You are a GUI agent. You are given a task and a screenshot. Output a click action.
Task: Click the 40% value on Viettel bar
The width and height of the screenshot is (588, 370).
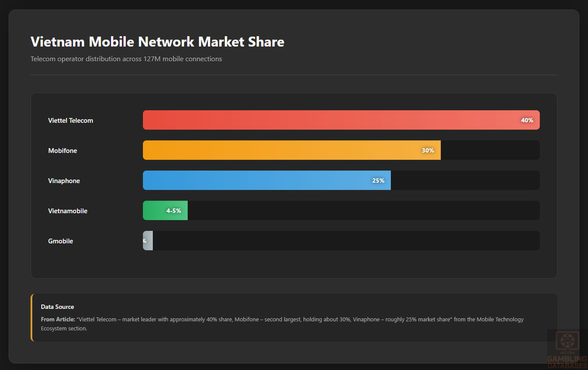tap(527, 121)
